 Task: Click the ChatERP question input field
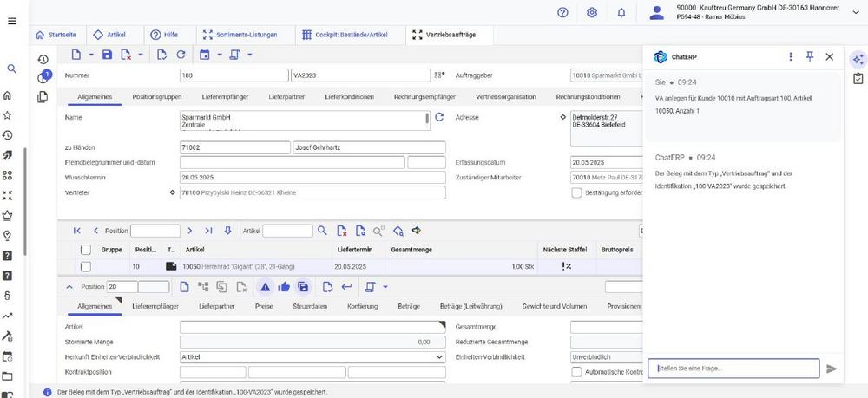(x=733, y=369)
